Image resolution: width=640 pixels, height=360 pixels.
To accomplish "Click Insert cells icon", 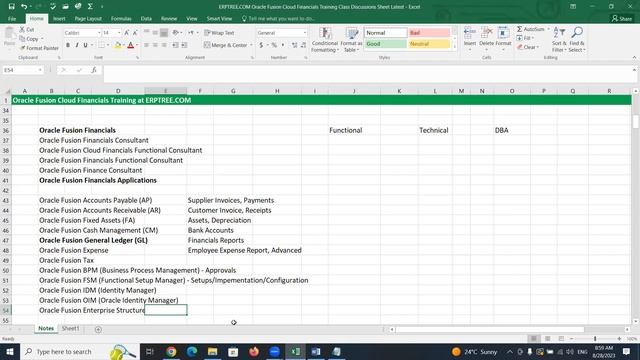I will (470, 33).
